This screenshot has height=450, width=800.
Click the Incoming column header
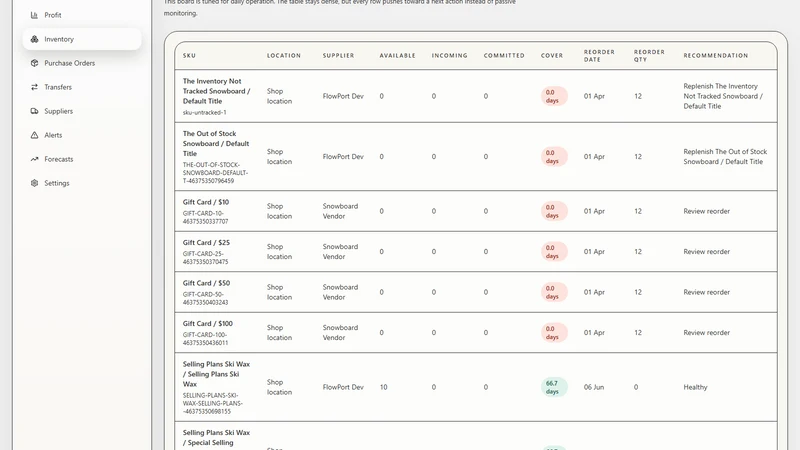tap(449, 56)
